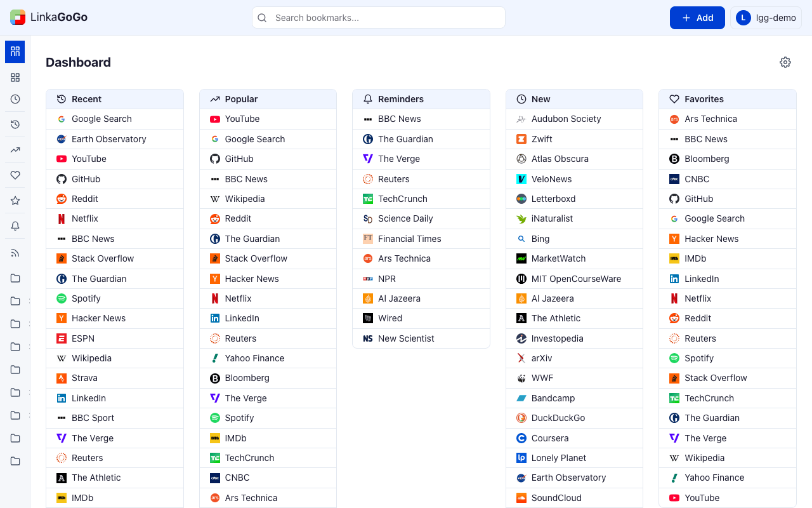Open the RSS feeds icon in the sidebar

15,253
